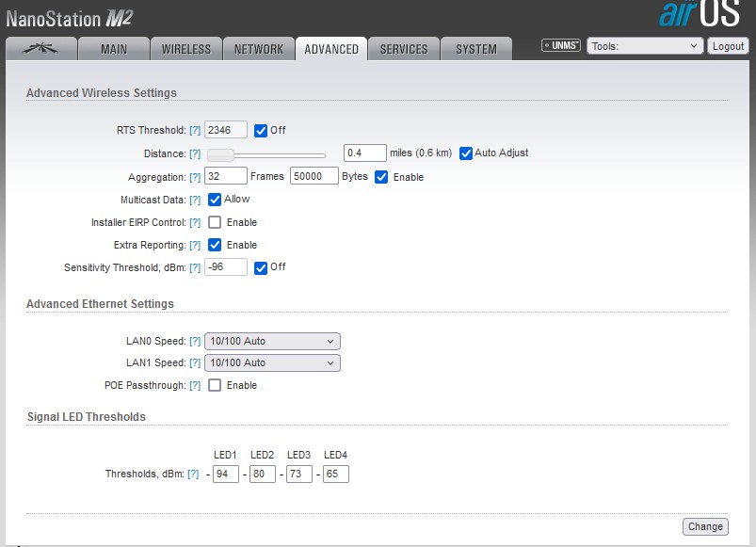Image resolution: width=756 pixels, height=547 pixels.
Task: Click the RTS Threshold input field
Action: [226, 130]
